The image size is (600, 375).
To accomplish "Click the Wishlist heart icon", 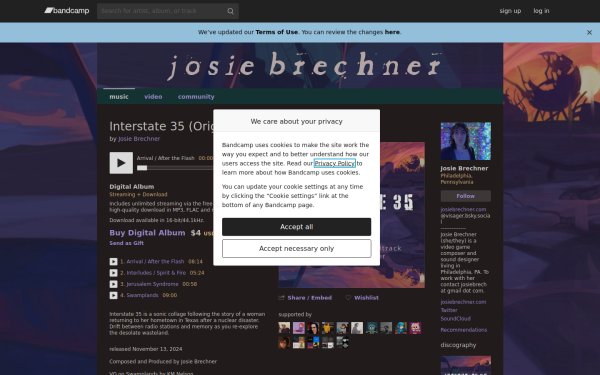I will pos(348,298).
